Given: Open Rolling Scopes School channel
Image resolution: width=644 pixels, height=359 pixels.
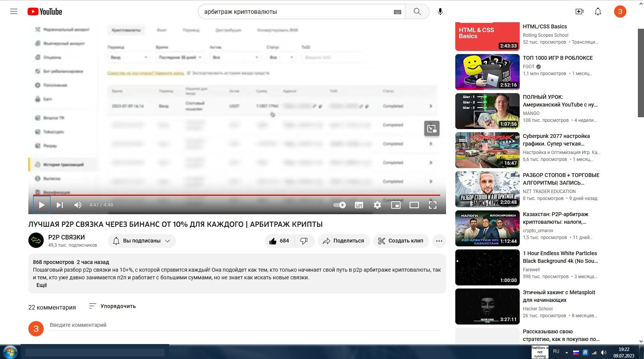Looking at the screenshot, I should tap(545, 35).
